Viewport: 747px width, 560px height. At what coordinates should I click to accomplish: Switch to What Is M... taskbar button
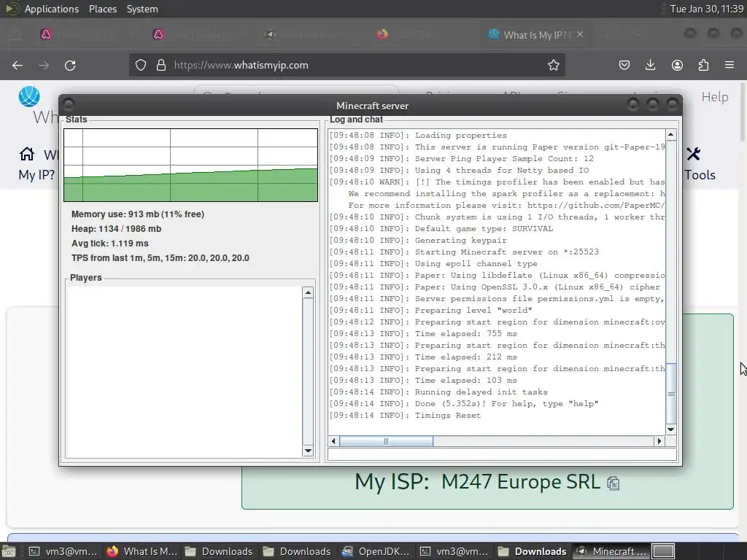pos(142,551)
